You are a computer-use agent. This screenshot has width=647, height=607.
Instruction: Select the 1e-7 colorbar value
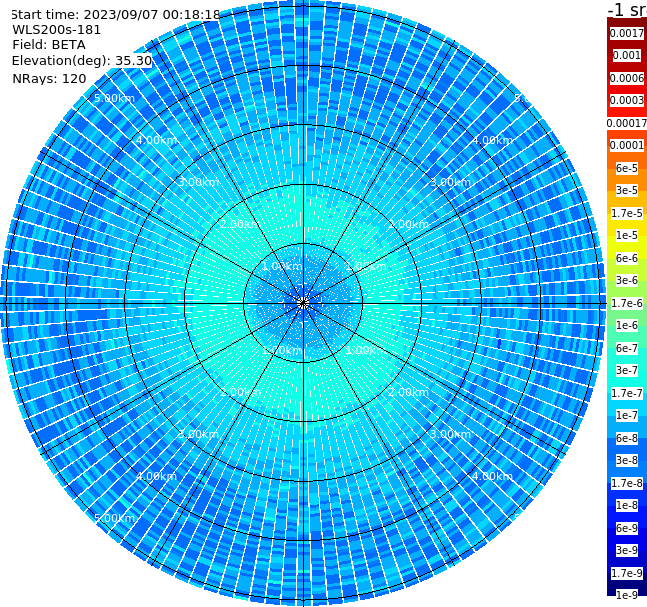tap(627, 415)
